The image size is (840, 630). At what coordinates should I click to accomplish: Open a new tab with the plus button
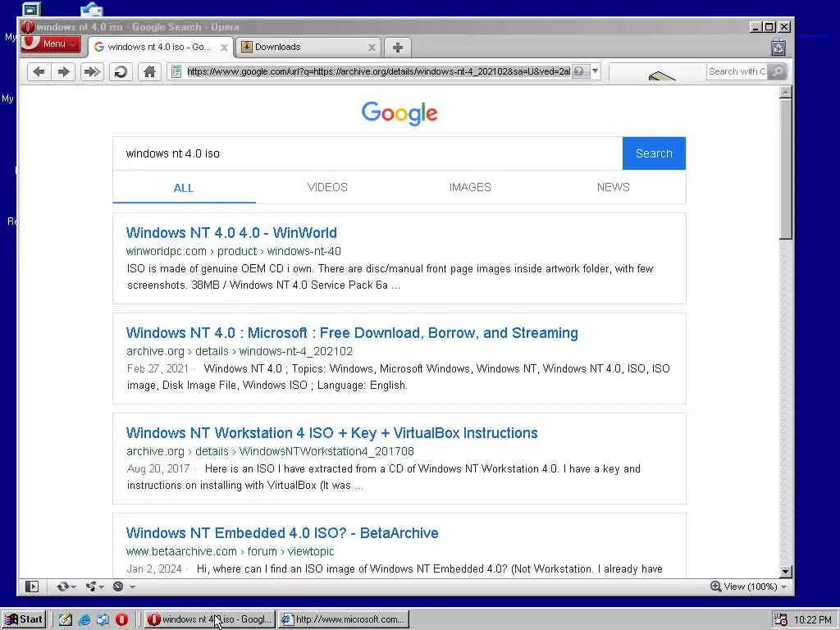(398, 47)
